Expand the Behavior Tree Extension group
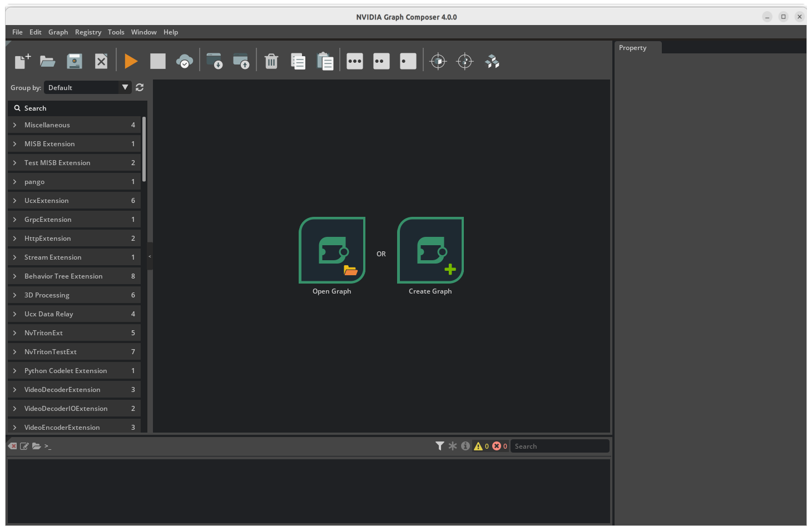The height and width of the screenshot is (531, 812). tap(74, 276)
